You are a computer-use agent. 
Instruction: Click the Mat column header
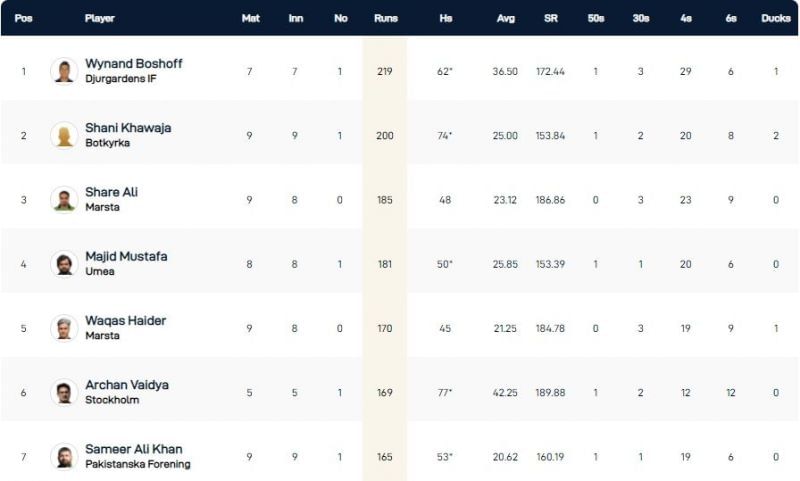click(250, 18)
